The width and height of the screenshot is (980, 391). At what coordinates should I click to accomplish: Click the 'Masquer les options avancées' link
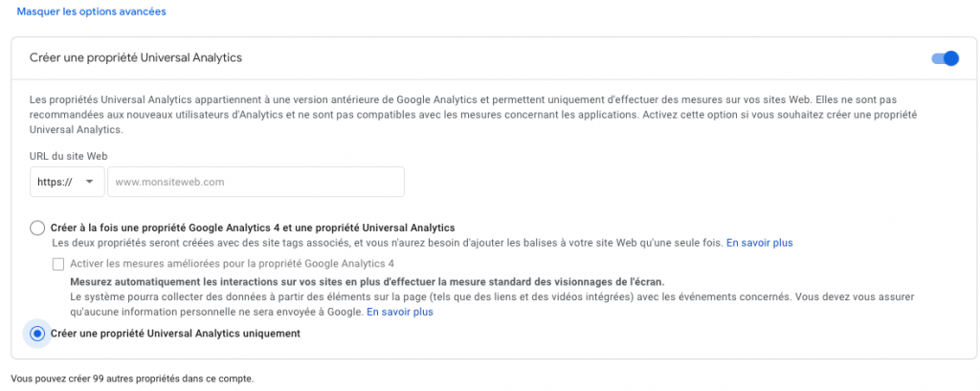click(x=92, y=11)
